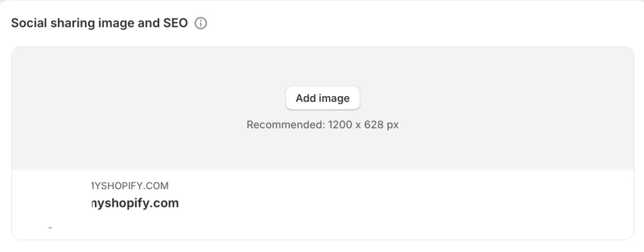Choose an image via Add image

[323, 98]
